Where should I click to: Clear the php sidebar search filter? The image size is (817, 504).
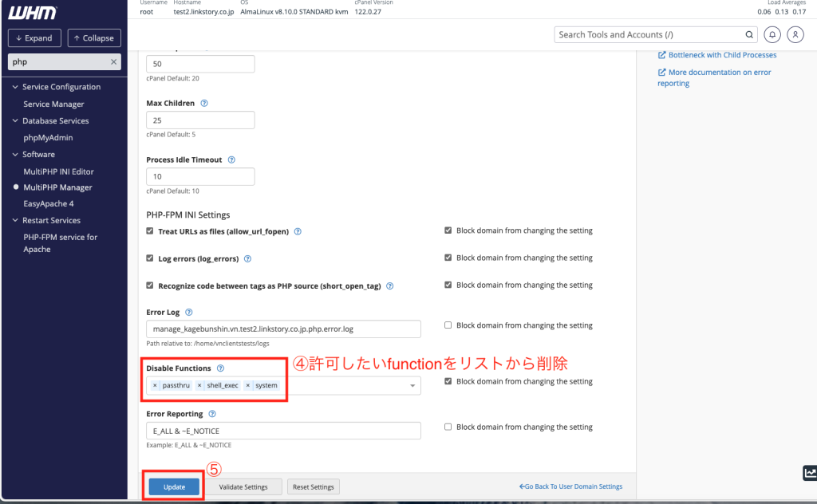click(x=113, y=61)
